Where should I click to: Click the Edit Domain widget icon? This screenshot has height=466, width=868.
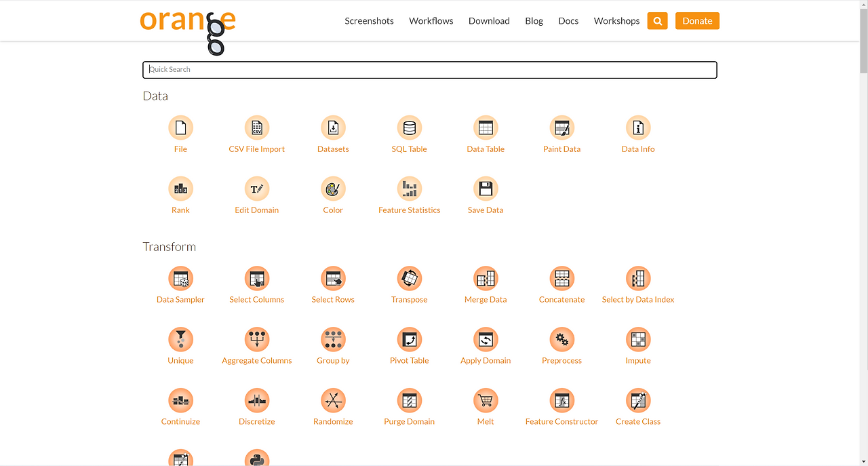pos(257,189)
